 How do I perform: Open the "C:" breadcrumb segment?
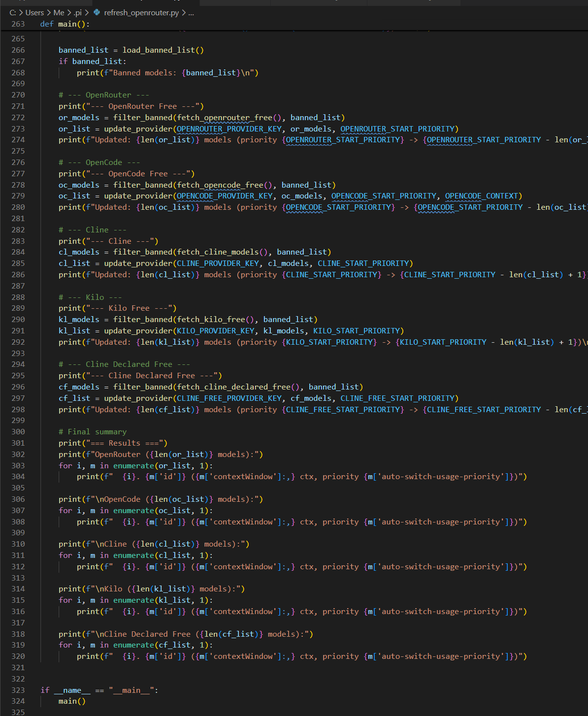tap(13, 12)
